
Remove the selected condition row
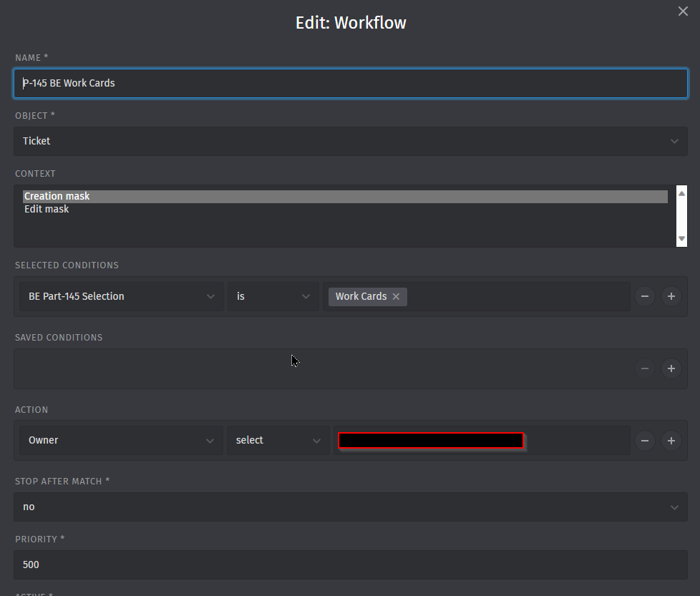[x=645, y=296]
